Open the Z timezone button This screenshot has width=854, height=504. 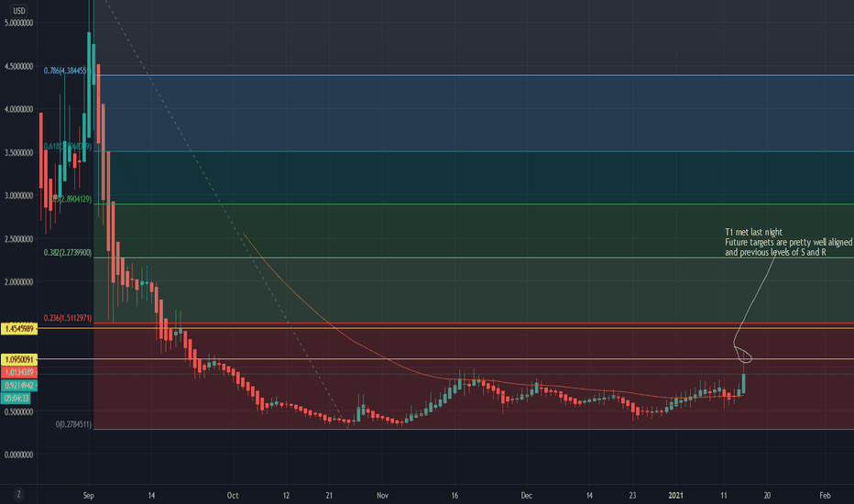click(19, 494)
